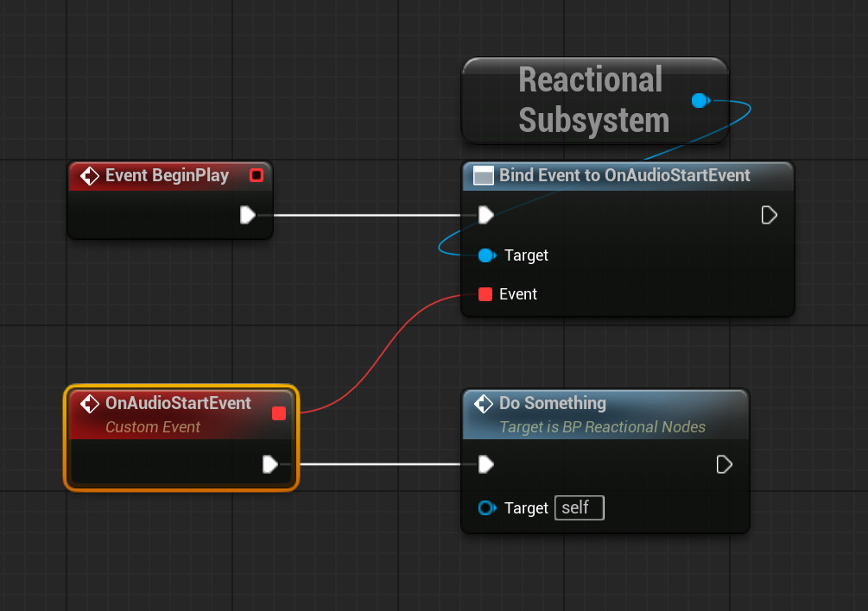This screenshot has height=611, width=868.
Task: Click Bind Event node execution input pin
Action: (x=486, y=215)
